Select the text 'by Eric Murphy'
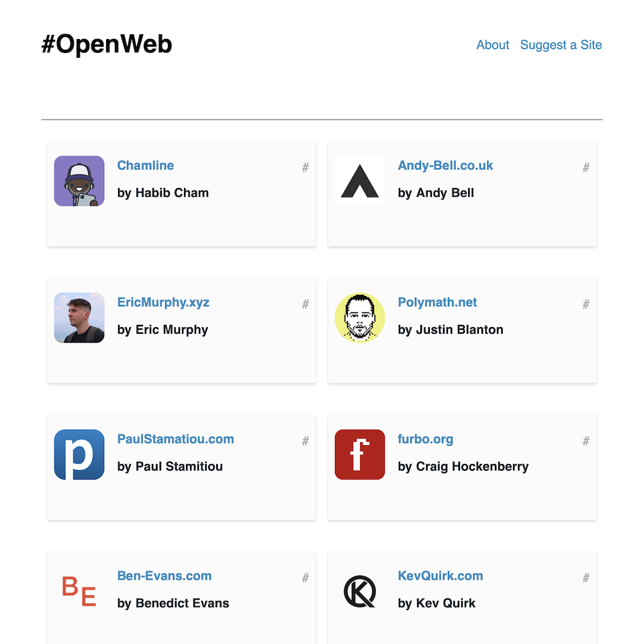This screenshot has width=644, height=644. pyautogui.click(x=163, y=330)
